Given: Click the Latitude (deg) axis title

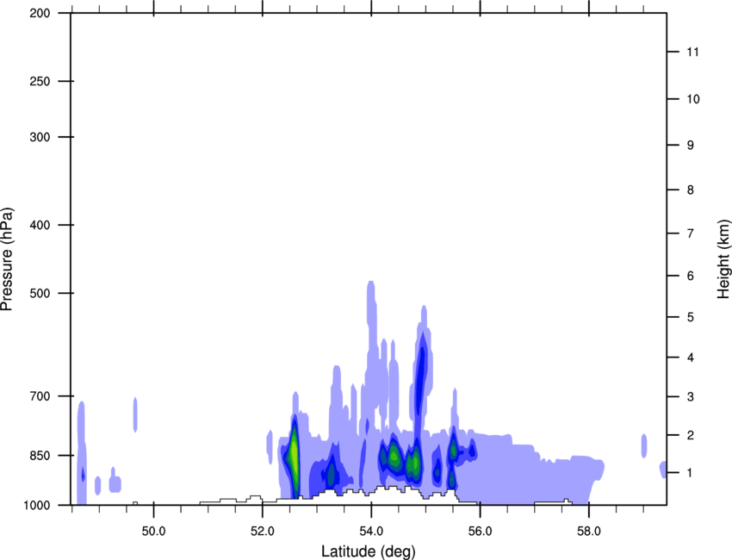Looking at the screenshot, I should point(369,551).
